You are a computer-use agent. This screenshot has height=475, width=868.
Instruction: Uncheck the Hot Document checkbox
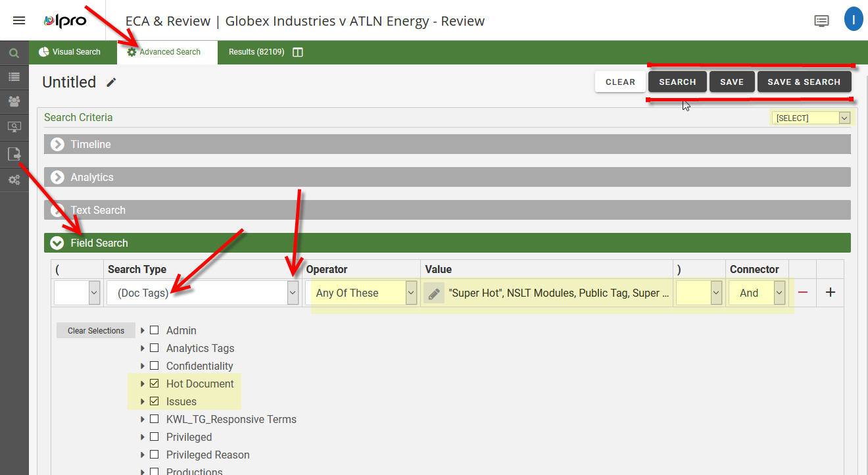[x=154, y=384]
